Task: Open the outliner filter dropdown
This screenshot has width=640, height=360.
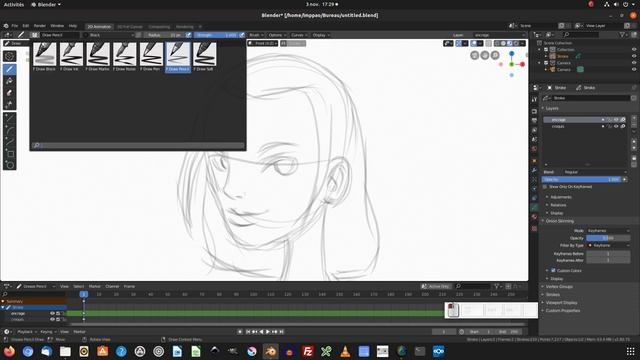Action: 623,35
